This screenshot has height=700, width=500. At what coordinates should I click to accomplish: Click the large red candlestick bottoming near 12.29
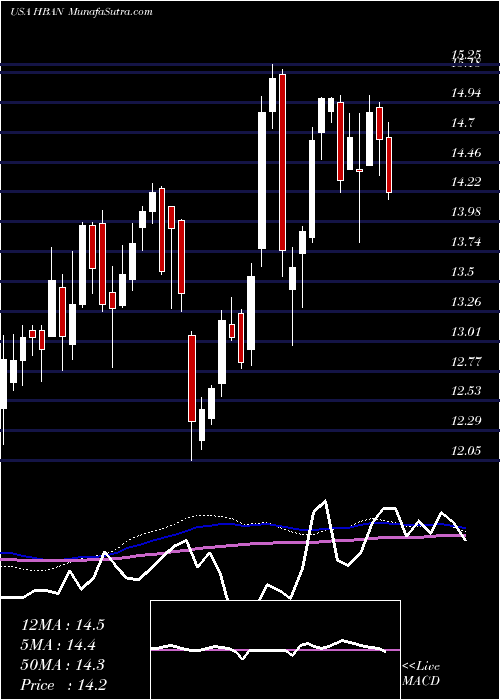192,378
